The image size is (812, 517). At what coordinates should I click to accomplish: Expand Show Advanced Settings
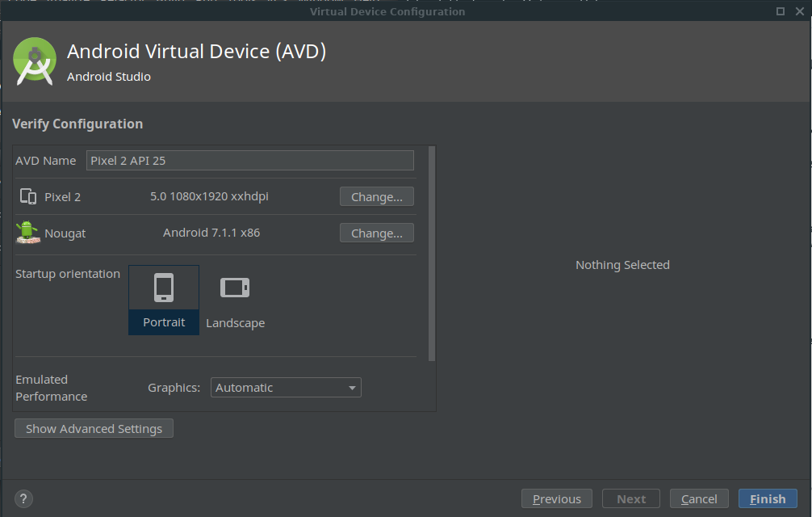point(94,428)
